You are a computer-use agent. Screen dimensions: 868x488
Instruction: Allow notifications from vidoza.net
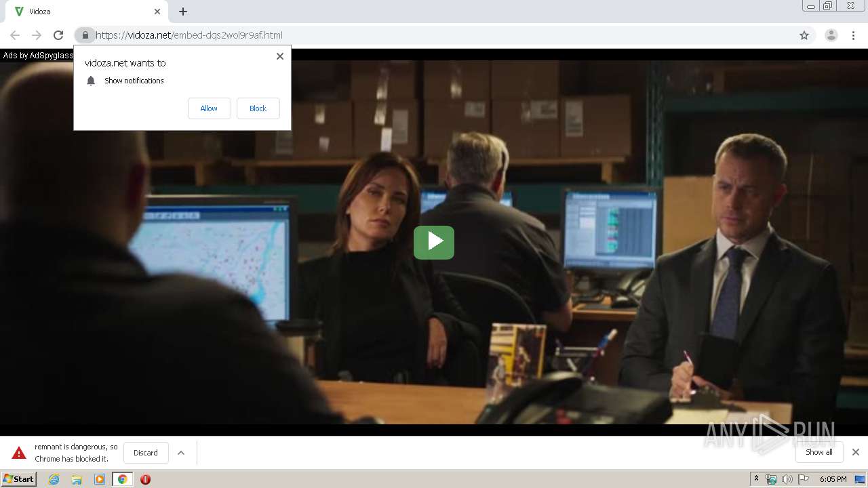click(209, 108)
